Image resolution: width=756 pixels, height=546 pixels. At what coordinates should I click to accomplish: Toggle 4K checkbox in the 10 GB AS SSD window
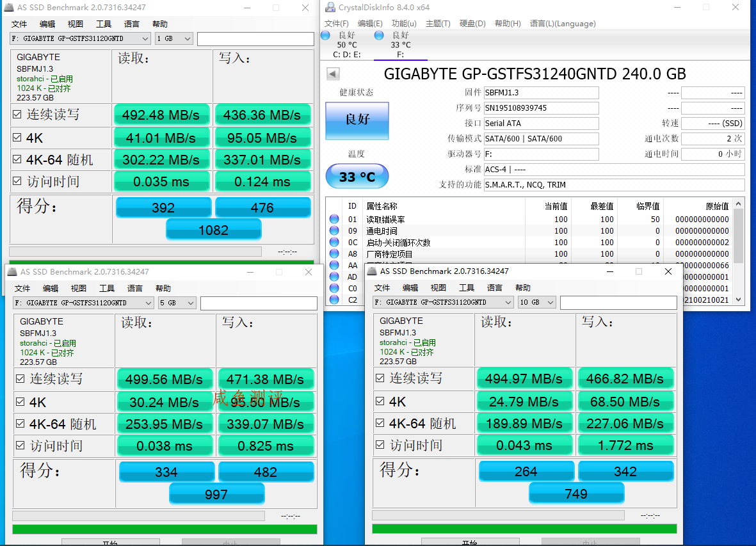(380, 401)
